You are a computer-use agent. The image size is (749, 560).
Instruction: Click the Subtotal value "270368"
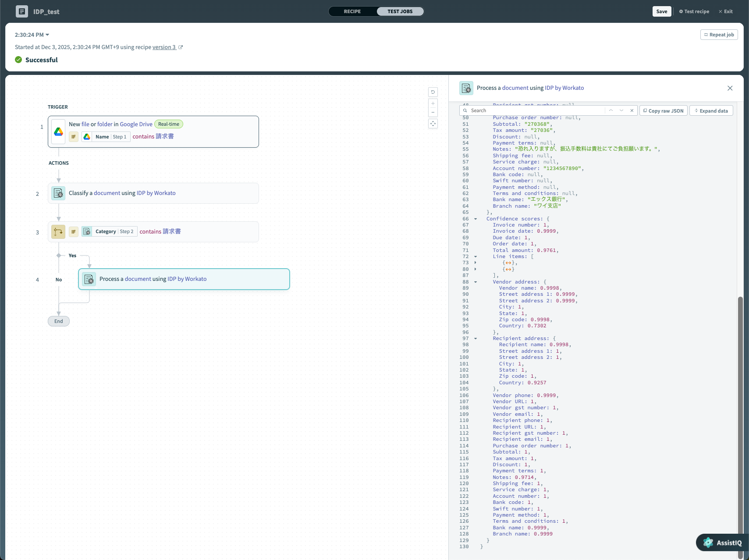tap(538, 124)
